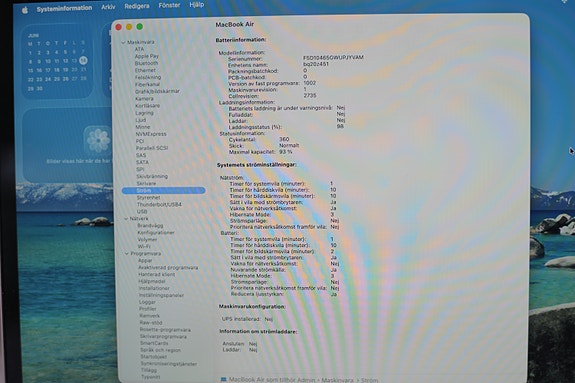This screenshot has width=575, height=383.
Task: Select Wi-Fi under Nätverk
Action: (x=144, y=247)
